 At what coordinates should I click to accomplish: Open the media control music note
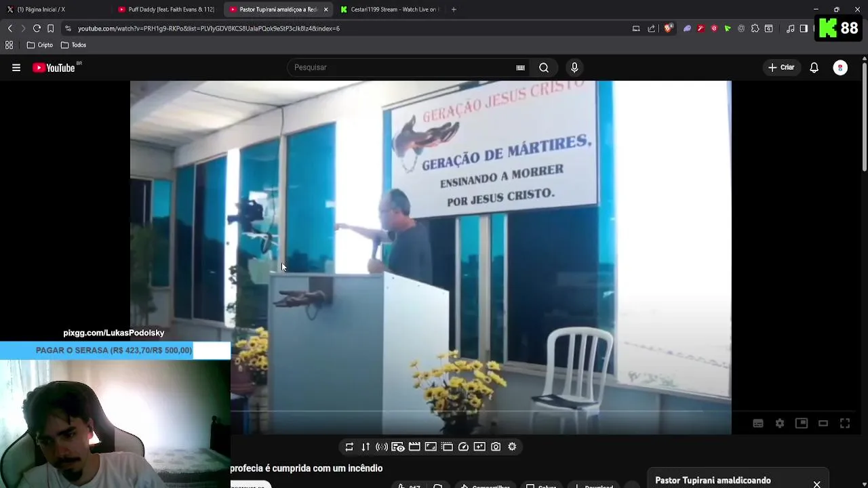tap(791, 28)
